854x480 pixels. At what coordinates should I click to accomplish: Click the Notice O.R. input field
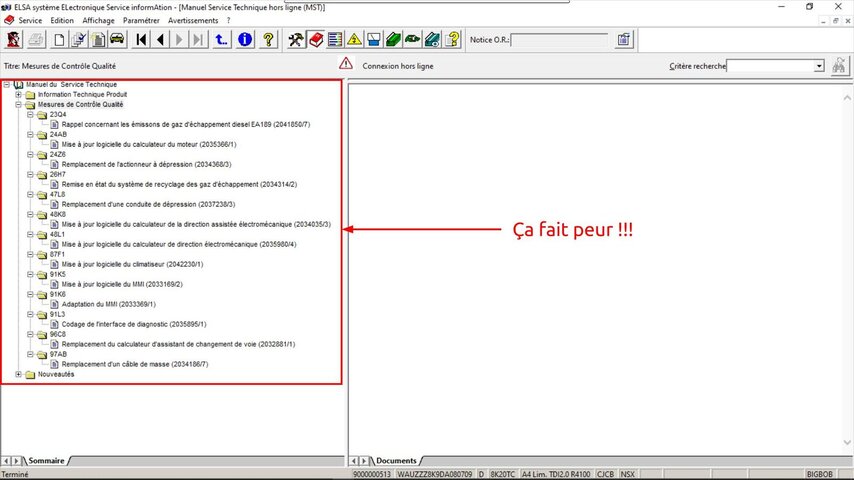559,40
